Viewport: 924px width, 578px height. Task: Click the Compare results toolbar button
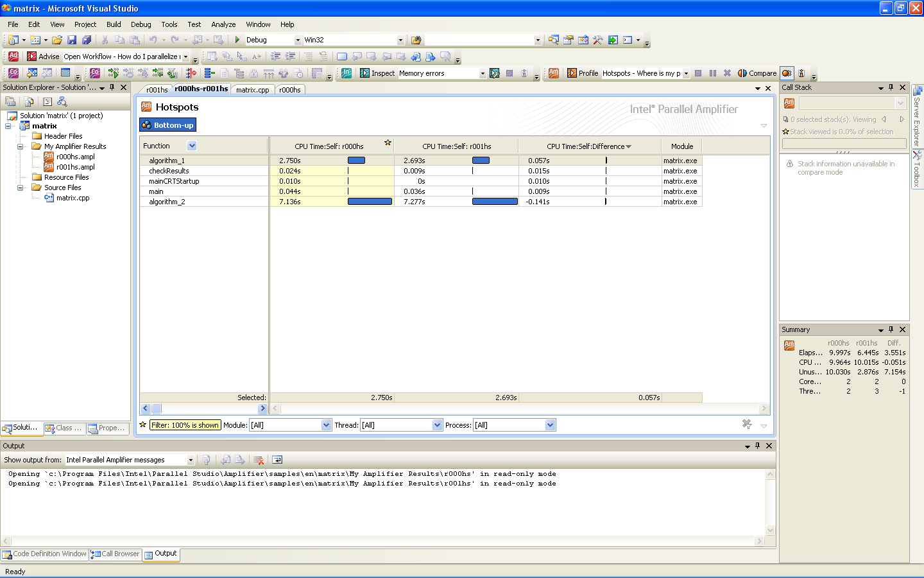click(x=757, y=73)
